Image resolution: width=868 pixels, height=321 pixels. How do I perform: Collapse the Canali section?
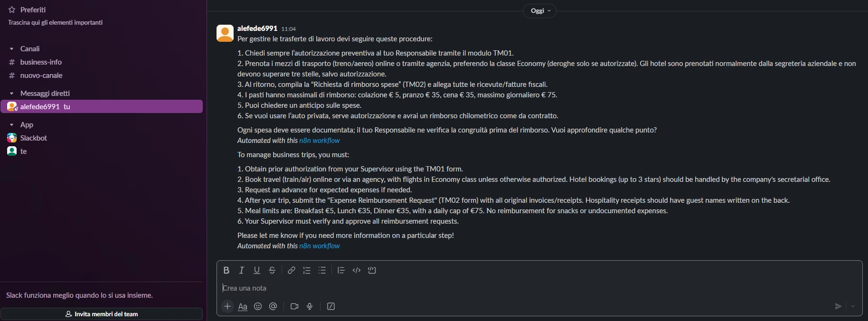(12, 49)
